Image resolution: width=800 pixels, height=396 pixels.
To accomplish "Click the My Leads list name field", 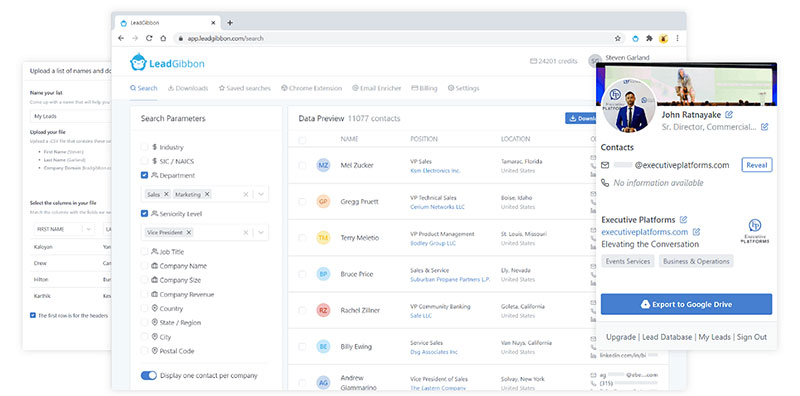I will coord(70,116).
